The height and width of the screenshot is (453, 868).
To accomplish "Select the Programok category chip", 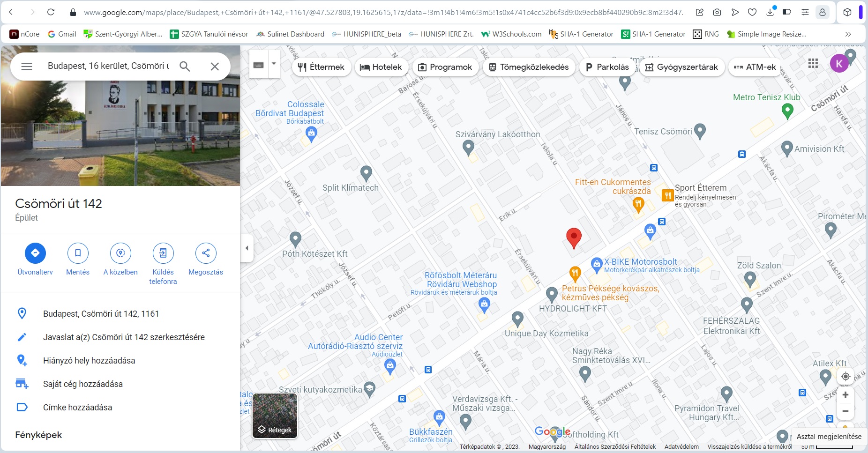I will (x=445, y=67).
